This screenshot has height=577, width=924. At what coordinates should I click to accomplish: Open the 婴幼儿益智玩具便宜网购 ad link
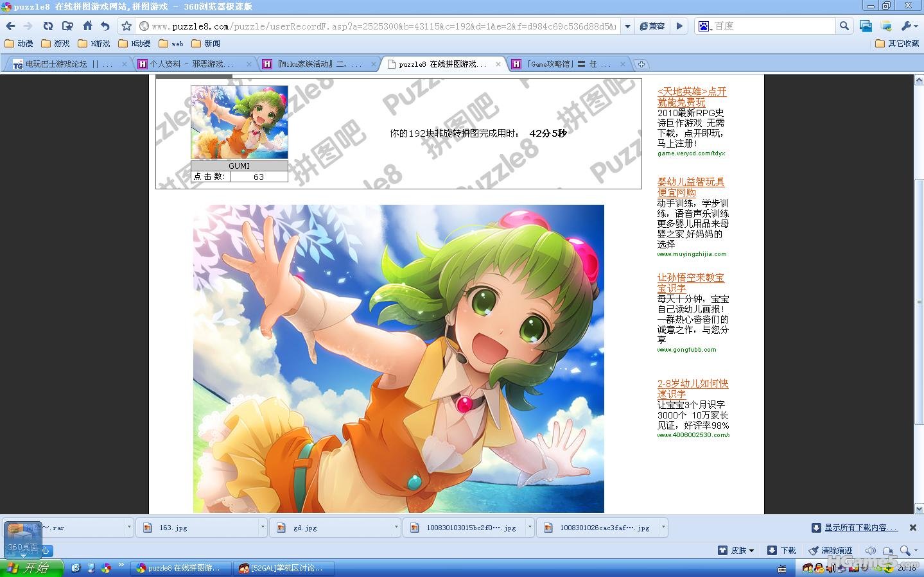point(691,187)
